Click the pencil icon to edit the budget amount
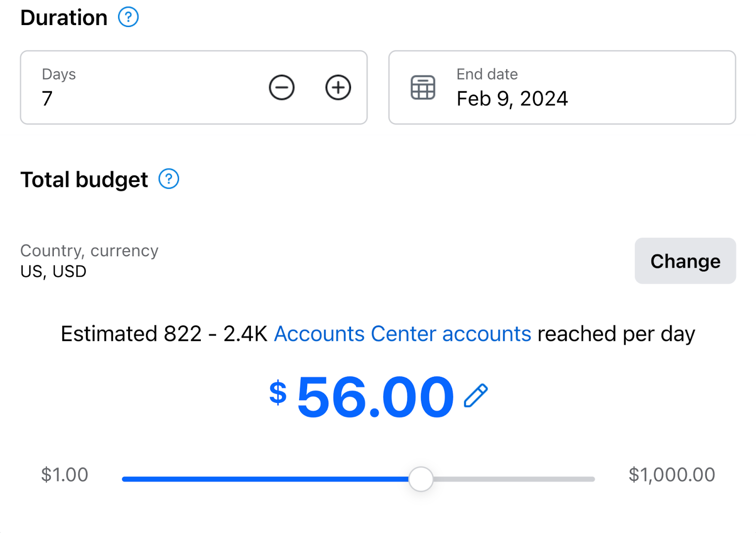The height and width of the screenshot is (533, 756). pyautogui.click(x=475, y=396)
